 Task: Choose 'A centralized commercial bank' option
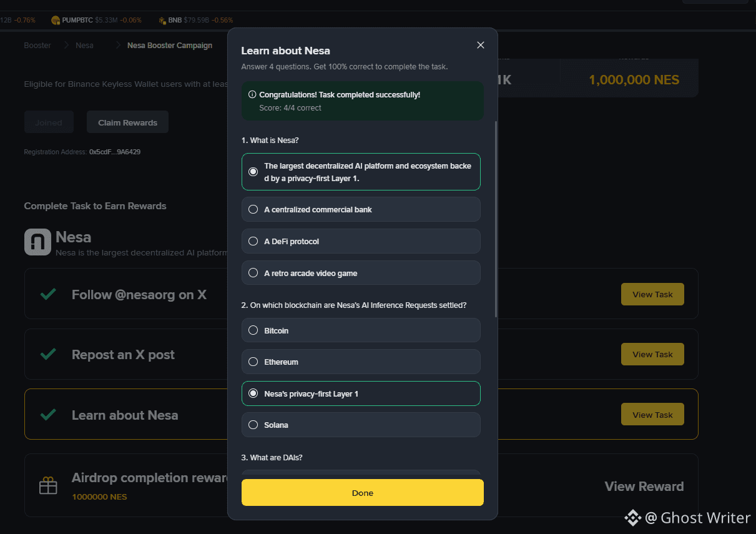(x=361, y=209)
